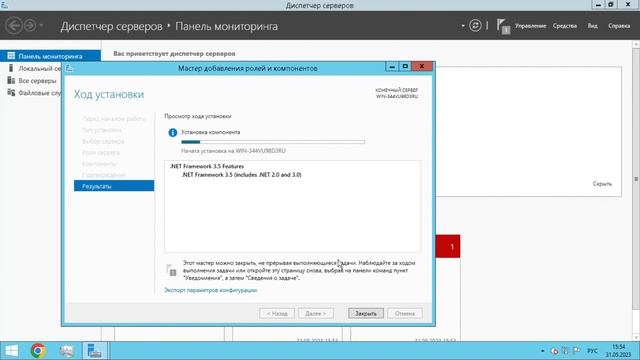Click the Результаты step in the wizard
The width and height of the screenshot is (640, 360).
(x=114, y=186)
